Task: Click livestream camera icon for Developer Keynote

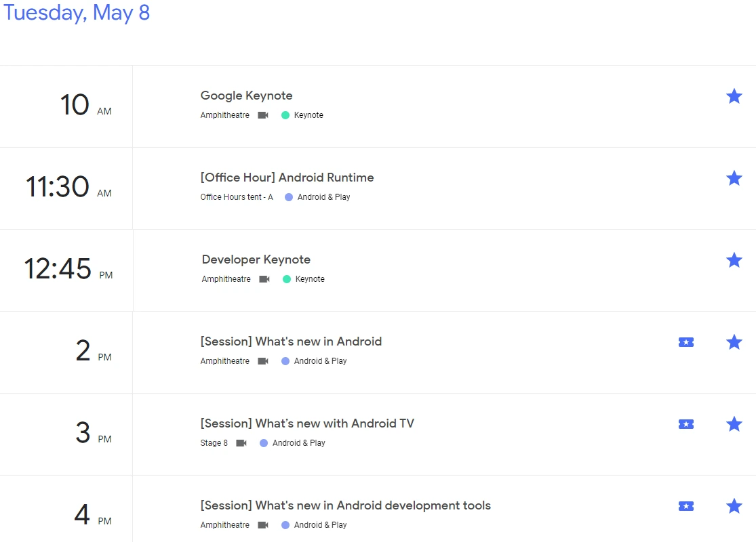Action: (264, 279)
